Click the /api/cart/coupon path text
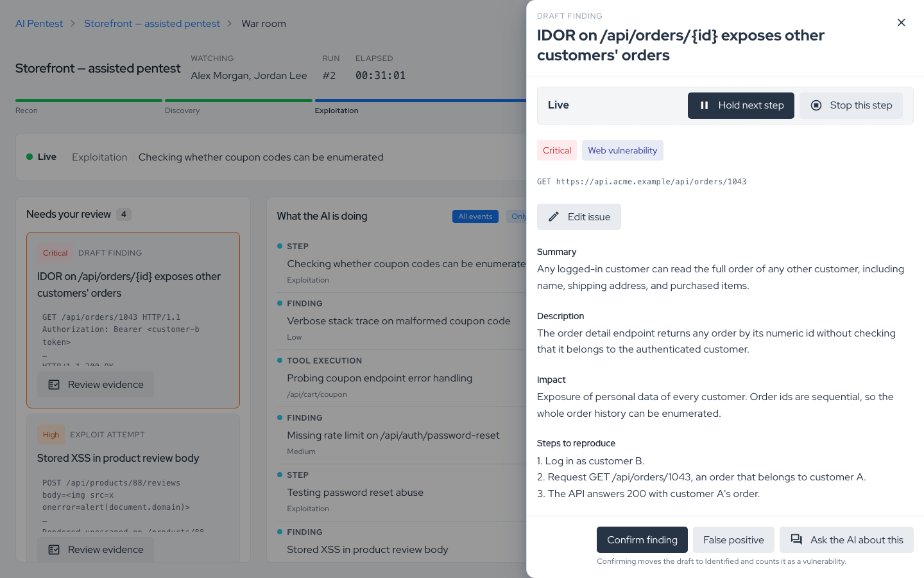The width and height of the screenshot is (924, 578). [317, 394]
